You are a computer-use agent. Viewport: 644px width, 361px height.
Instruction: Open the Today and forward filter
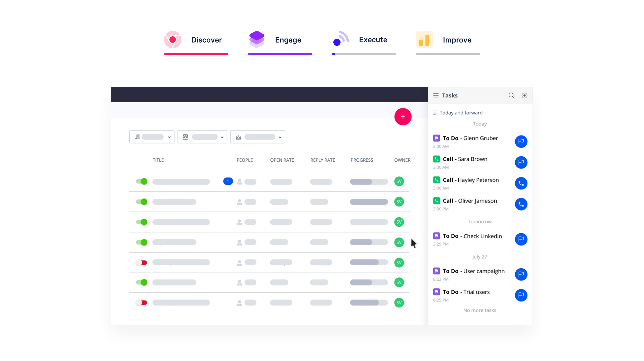pyautogui.click(x=458, y=113)
